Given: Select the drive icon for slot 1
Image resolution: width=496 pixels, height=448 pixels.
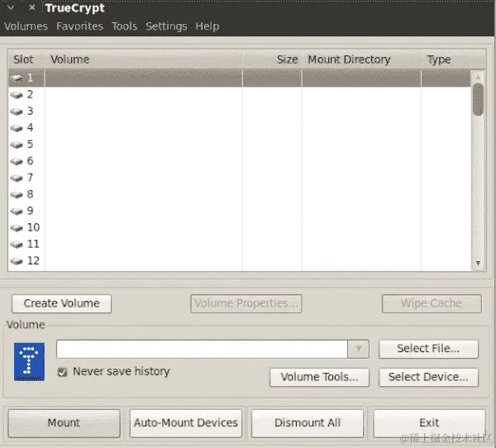Looking at the screenshot, I should click(17, 78).
